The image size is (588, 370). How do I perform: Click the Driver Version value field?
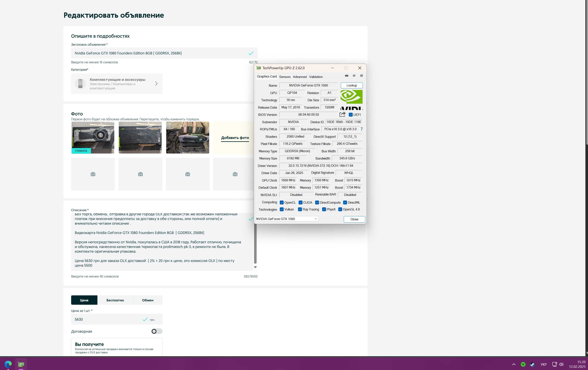click(x=321, y=166)
